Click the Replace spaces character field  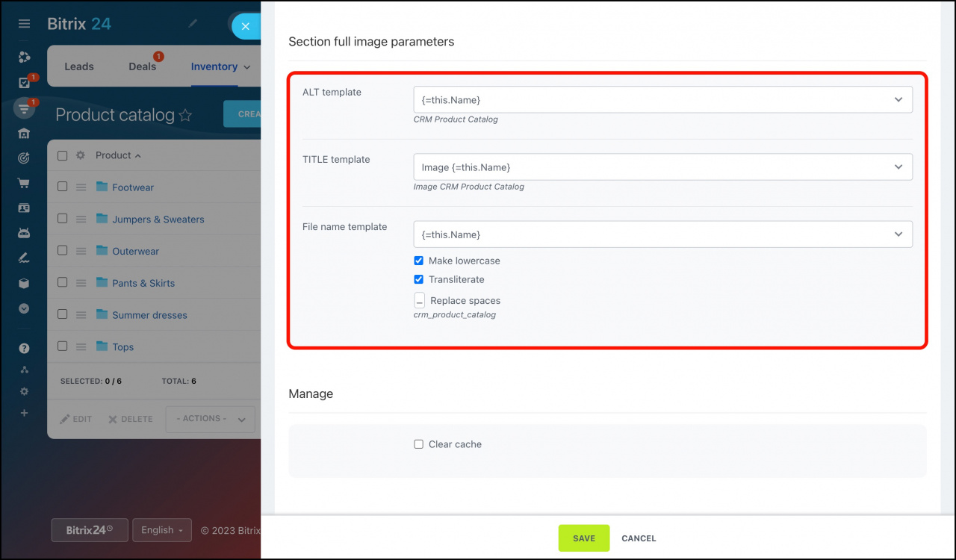tap(419, 300)
